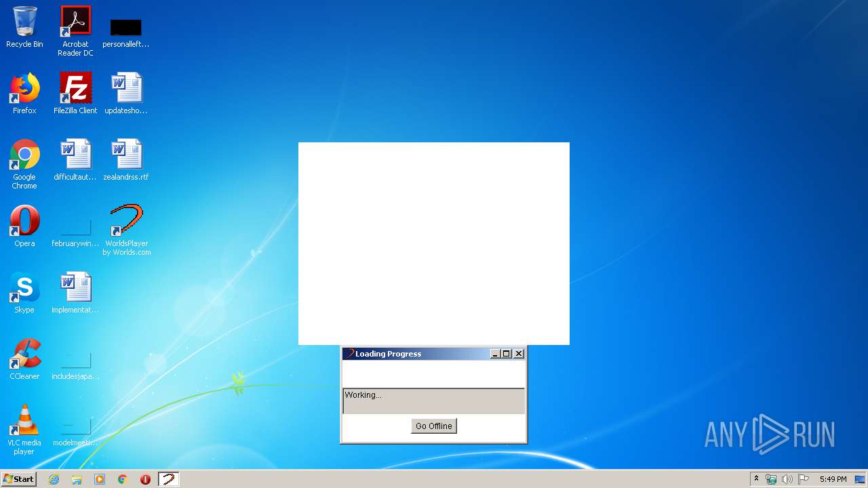Select the modelmeeti desktop file
The width and height of the screenshot is (868, 488).
pyautogui.click(x=75, y=431)
